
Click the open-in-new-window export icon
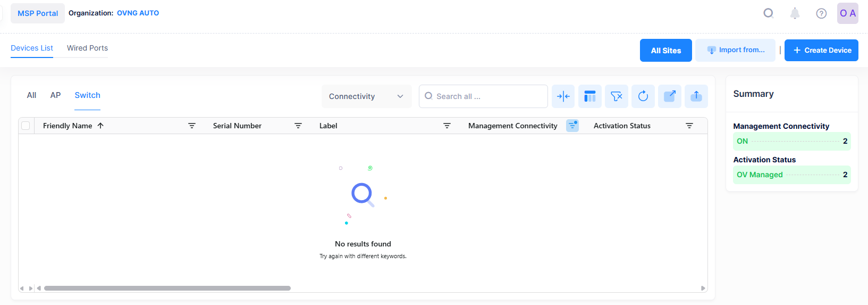(669, 96)
